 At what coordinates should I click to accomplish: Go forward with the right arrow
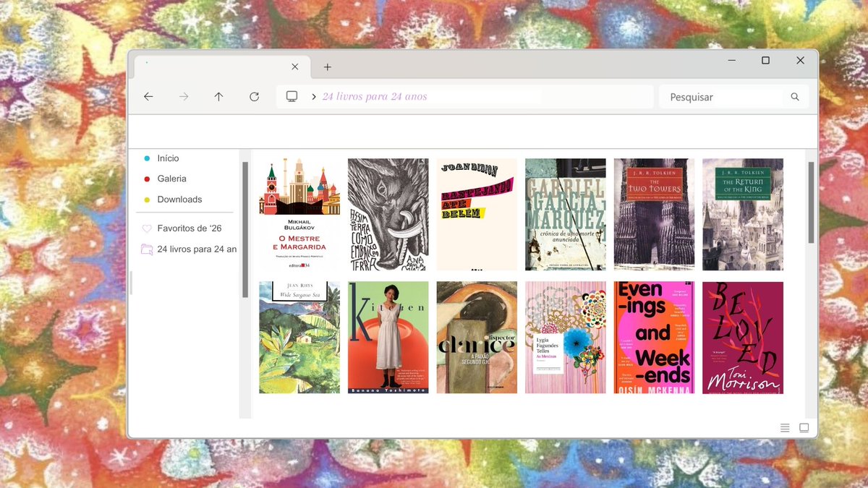[x=184, y=96]
